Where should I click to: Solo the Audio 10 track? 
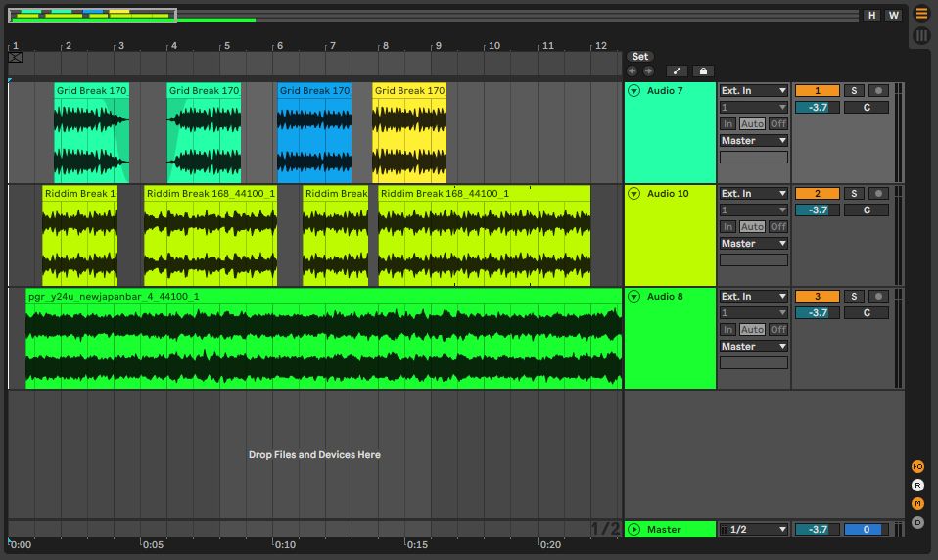click(x=854, y=193)
